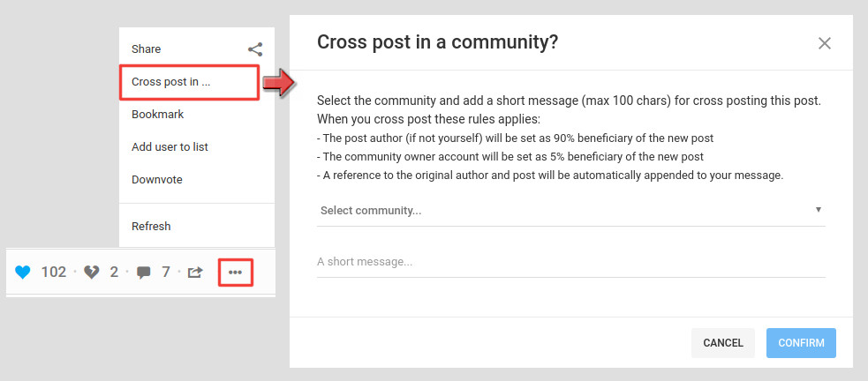The image size is (868, 381).
Task: Click the reblog arrow icon
Action: tap(196, 272)
